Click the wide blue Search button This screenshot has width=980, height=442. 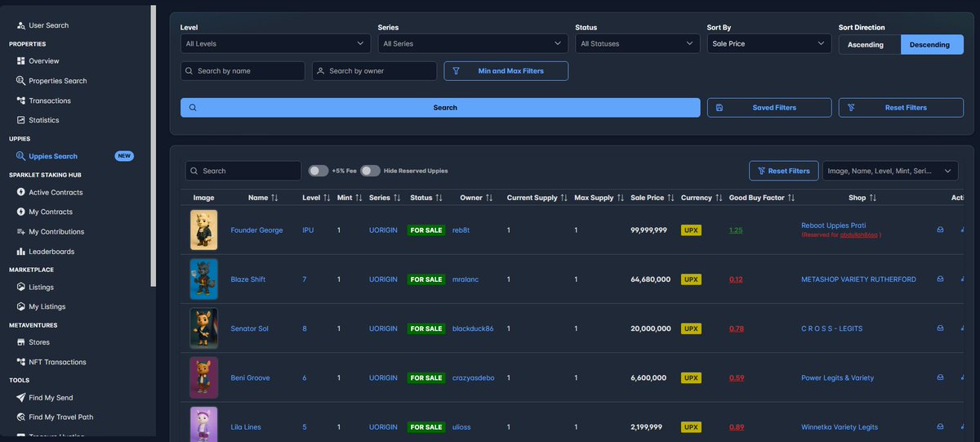(440, 107)
